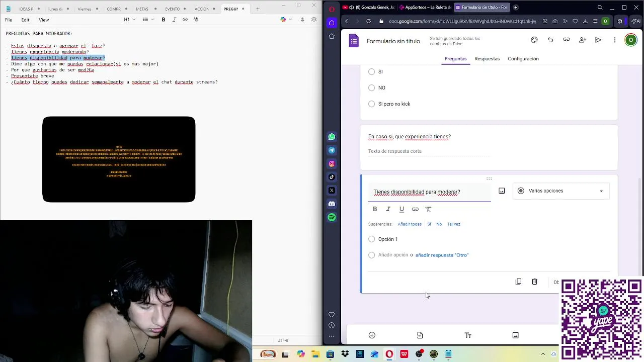Import questions from the bottom toolbar
This screenshot has height=362, width=644.
(x=420, y=335)
